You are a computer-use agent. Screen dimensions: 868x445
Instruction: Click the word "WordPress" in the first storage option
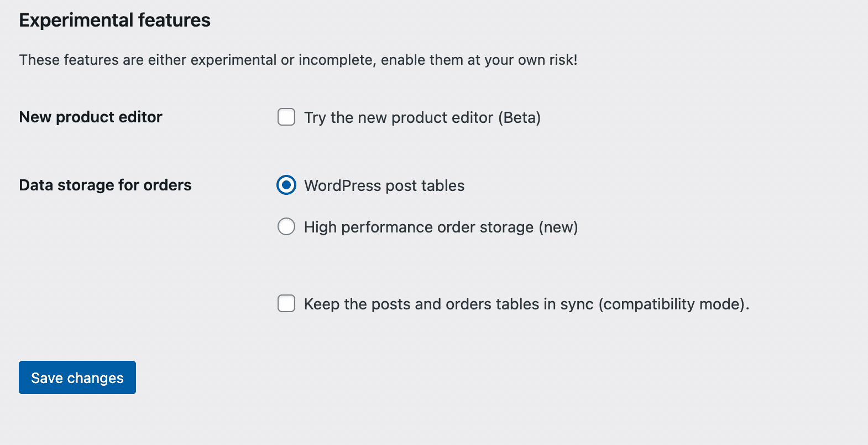pos(343,185)
